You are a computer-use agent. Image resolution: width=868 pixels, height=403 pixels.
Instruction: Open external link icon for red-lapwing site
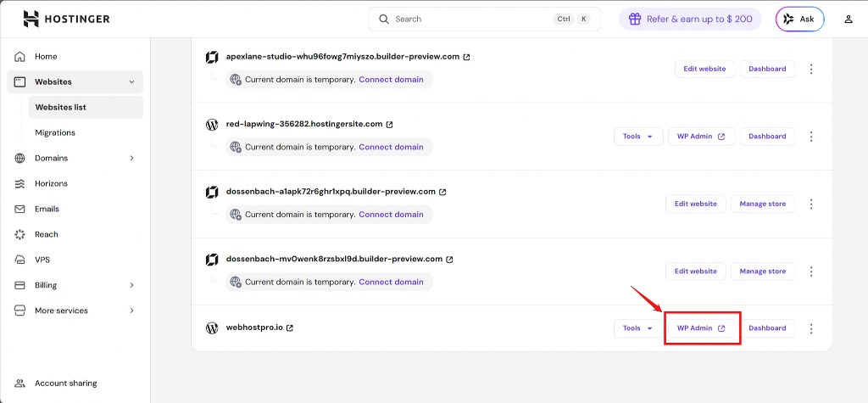coord(389,124)
